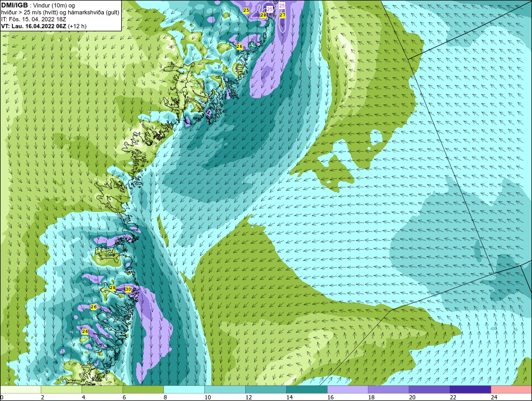Click the yellow '27' gust label
Screen dimensions: 532x401
pos(282,15)
